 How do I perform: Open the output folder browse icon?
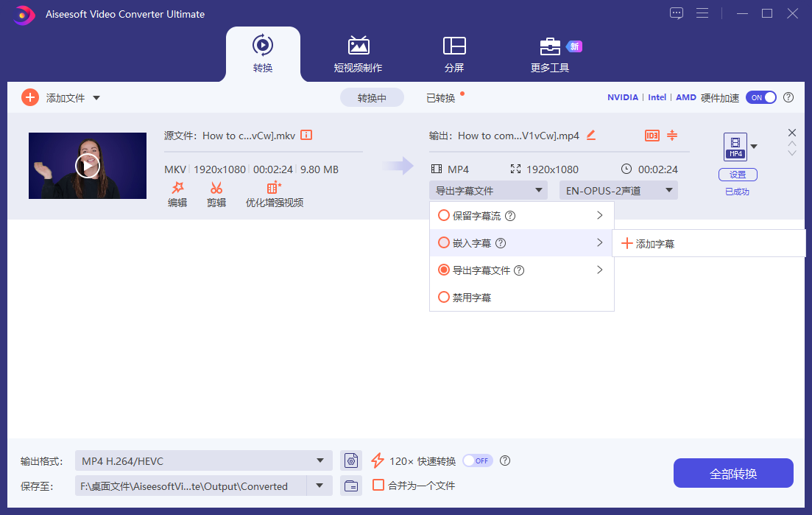(351, 486)
